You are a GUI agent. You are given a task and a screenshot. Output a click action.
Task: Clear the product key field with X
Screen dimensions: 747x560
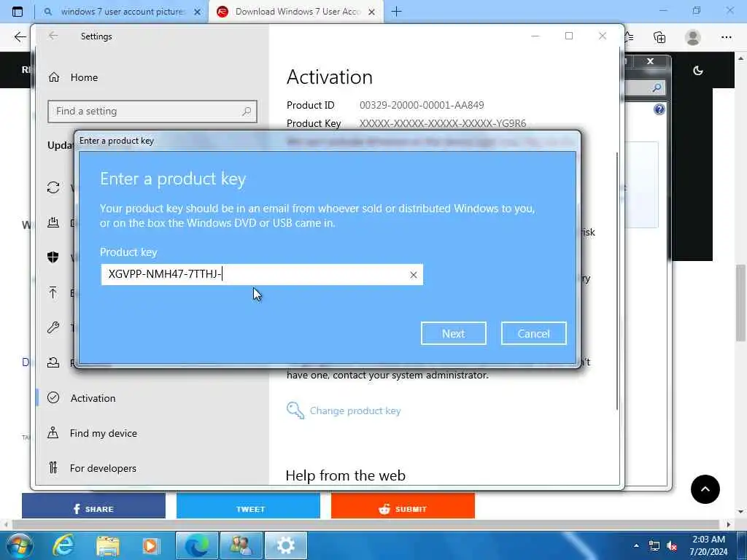(414, 275)
